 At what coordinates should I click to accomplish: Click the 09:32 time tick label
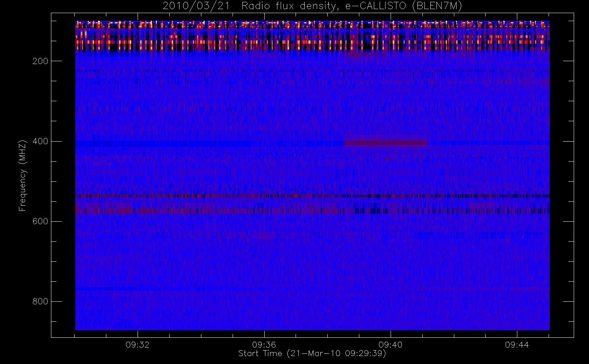[x=138, y=345]
